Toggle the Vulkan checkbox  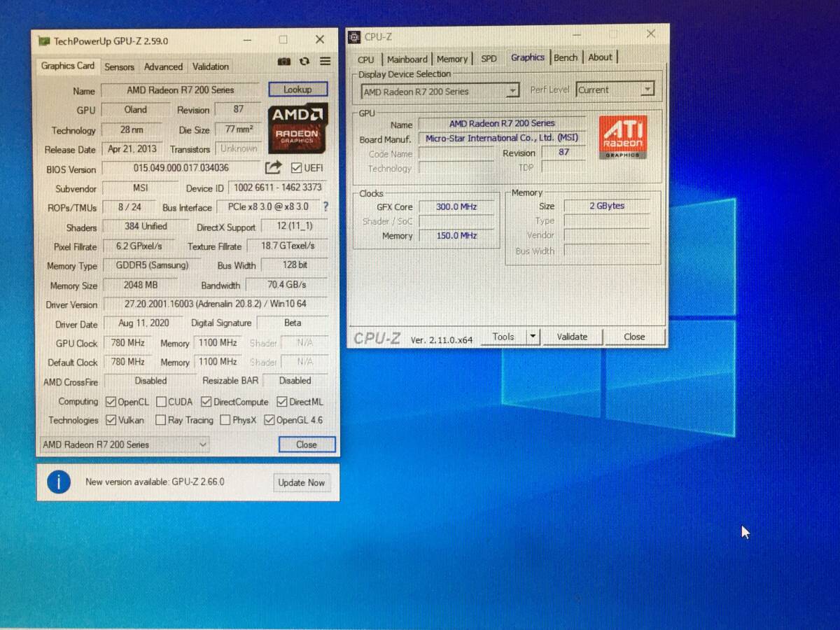tap(111, 421)
